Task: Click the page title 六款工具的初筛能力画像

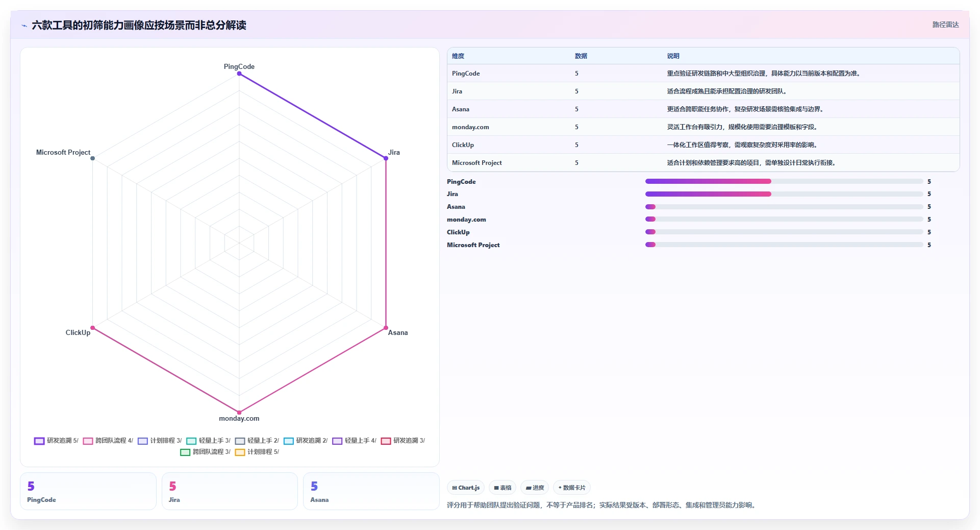Action: (x=139, y=25)
